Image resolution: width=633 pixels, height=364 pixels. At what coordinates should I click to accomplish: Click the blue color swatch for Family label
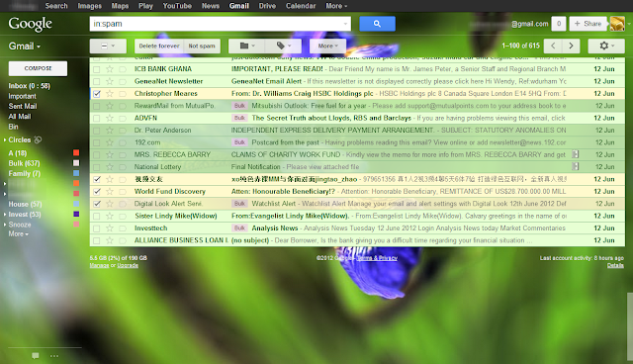tap(76, 173)
